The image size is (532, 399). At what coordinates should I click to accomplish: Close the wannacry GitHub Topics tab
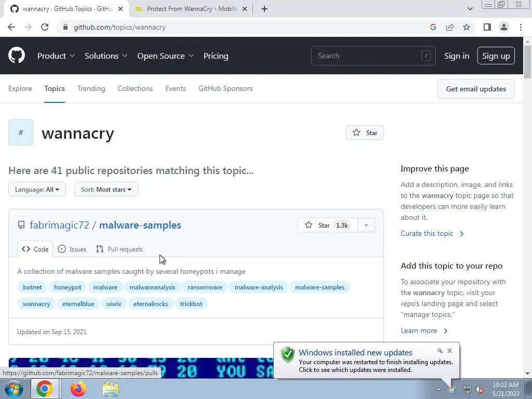[x=121, y=9]
